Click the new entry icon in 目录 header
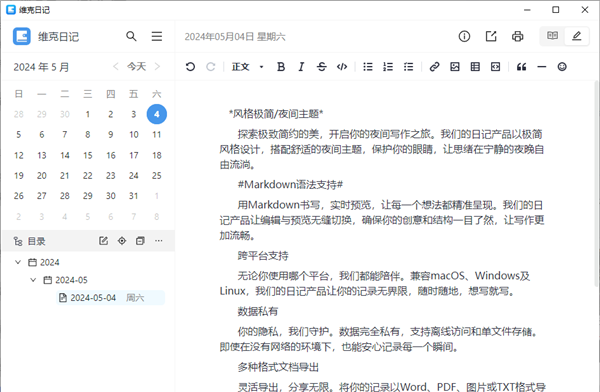The width and height of the screenshot is (600, 392). coord(103,241)
